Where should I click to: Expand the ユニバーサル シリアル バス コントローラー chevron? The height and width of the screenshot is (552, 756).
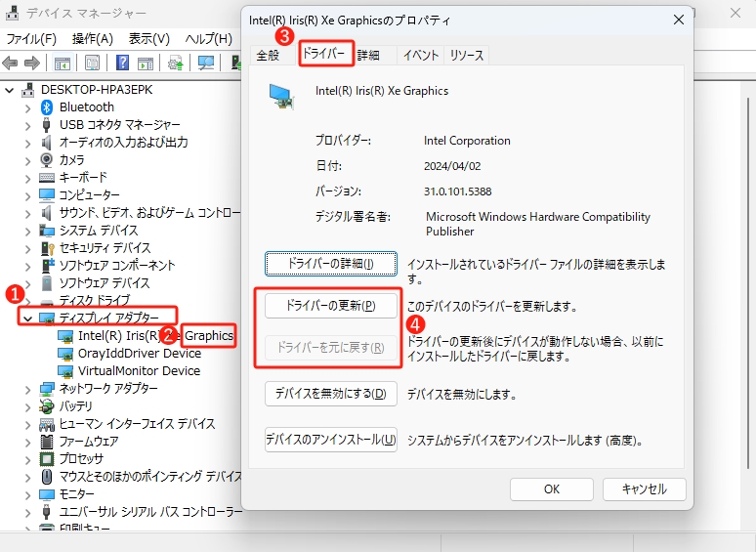point(28,512)
